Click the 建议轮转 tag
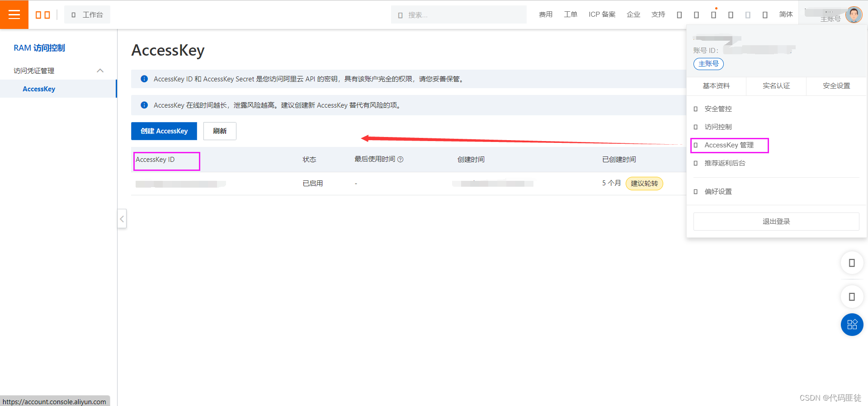The image size is (868, 406). tap(644, 184)
